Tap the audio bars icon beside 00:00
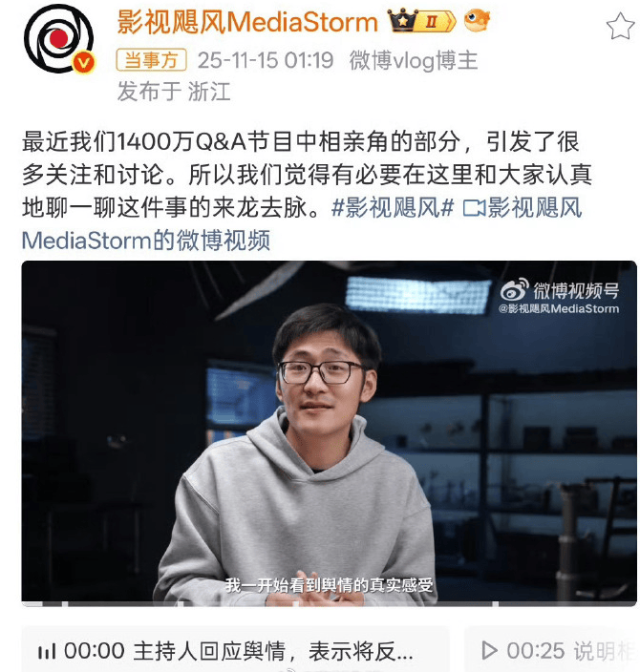This screenshot has width=640, height=672. [x=47, y=652]
